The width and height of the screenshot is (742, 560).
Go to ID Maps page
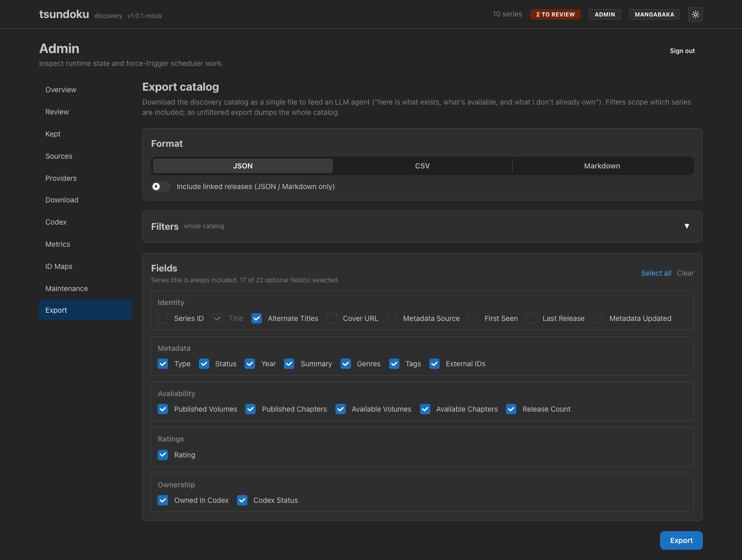click(x=86, y=266)
